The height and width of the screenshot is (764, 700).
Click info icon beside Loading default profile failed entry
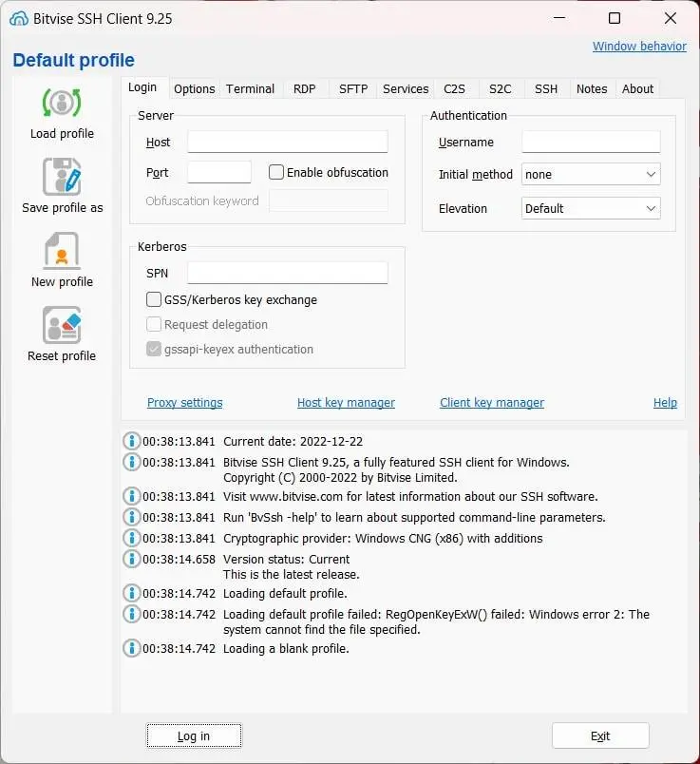pos(131,614)
